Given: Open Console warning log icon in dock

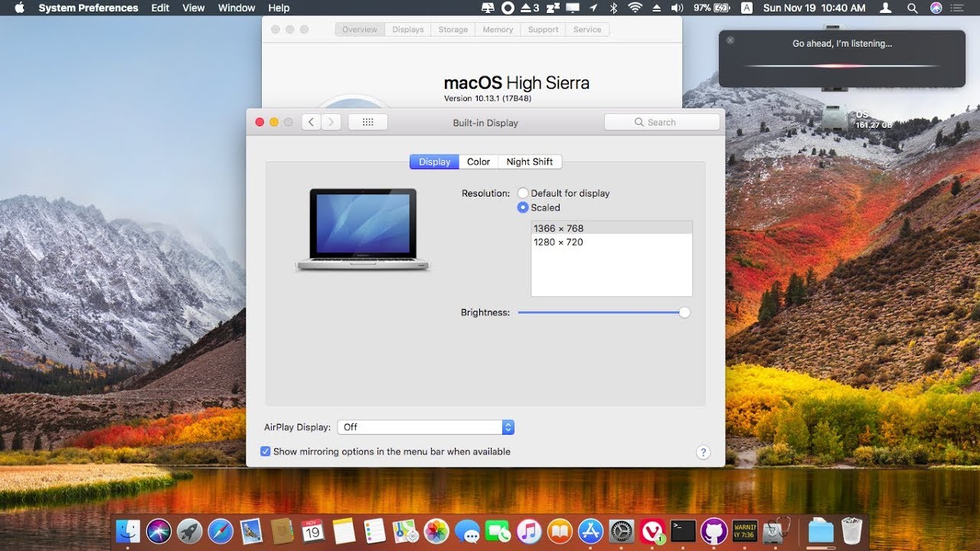Looking at the screenshot, I should coord(745,530).
